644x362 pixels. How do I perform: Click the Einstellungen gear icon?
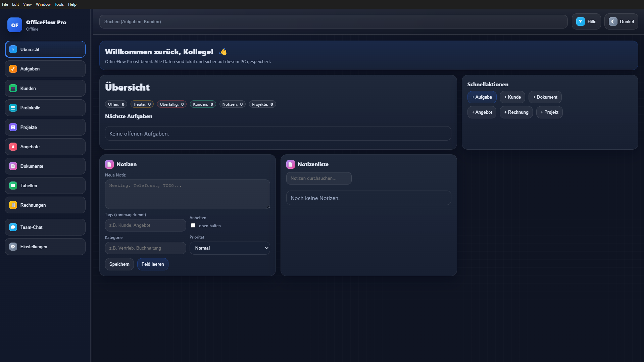(x=13, y=247)
